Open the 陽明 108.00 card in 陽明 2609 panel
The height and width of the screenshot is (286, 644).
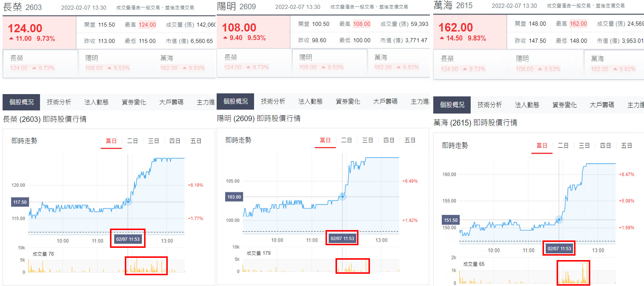(x=330, y=62)
